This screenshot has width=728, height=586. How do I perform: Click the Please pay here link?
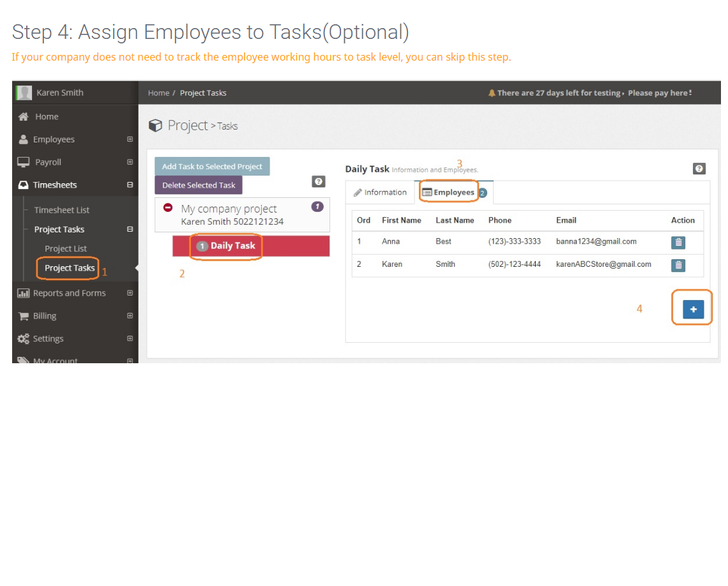coord(659,93)
